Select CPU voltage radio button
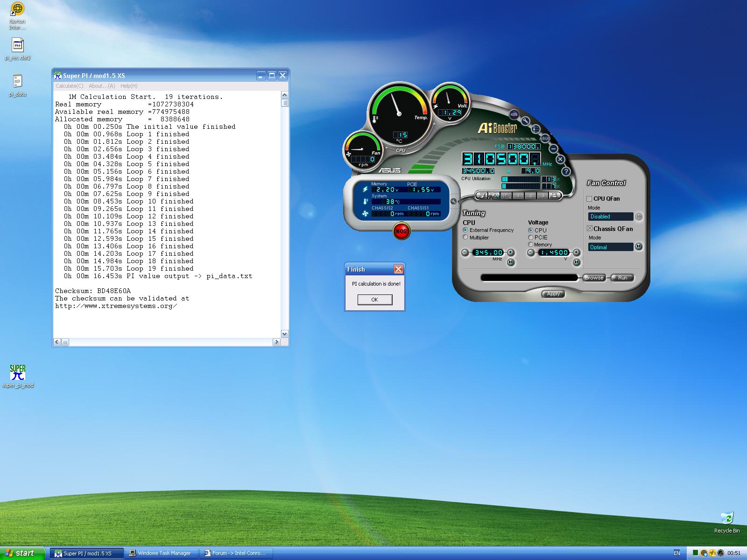 point(531,230)
